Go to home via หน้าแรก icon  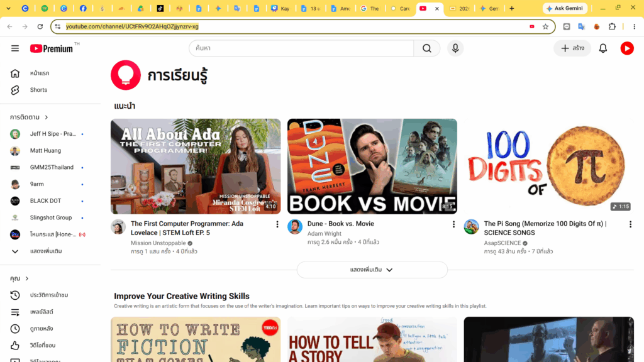pos(15,73)
